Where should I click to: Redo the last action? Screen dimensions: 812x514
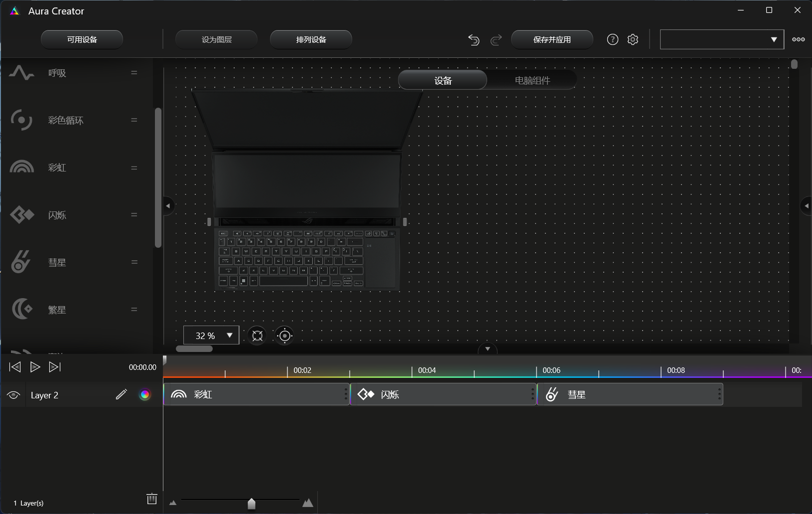tap(496, 40)
